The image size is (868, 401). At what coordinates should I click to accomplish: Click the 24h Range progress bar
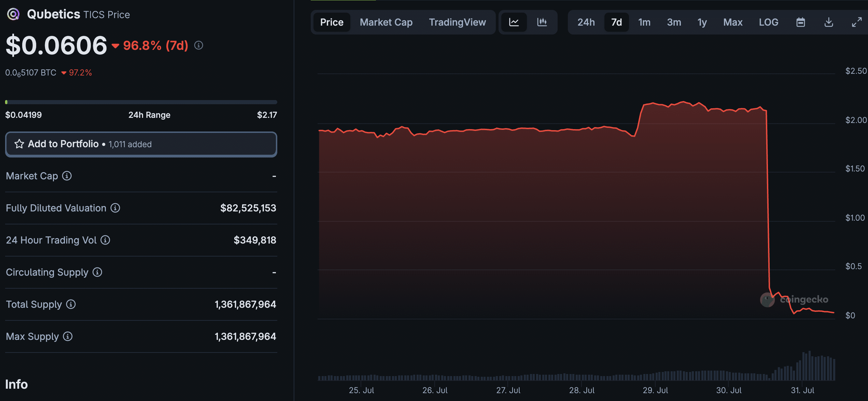(x=141, y=102)
